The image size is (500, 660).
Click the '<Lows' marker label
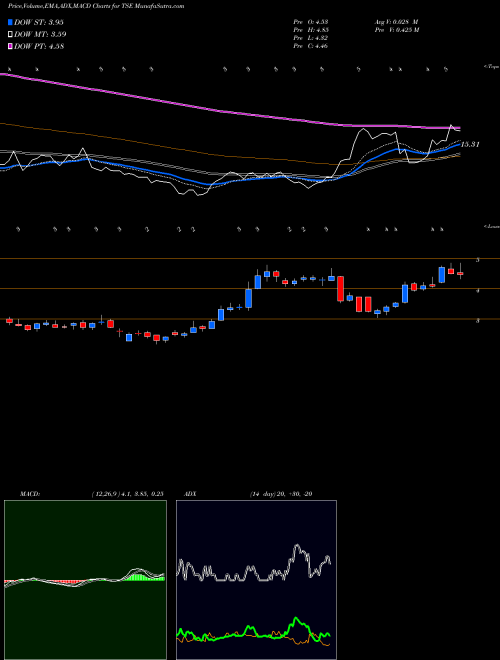coord(492,226)
